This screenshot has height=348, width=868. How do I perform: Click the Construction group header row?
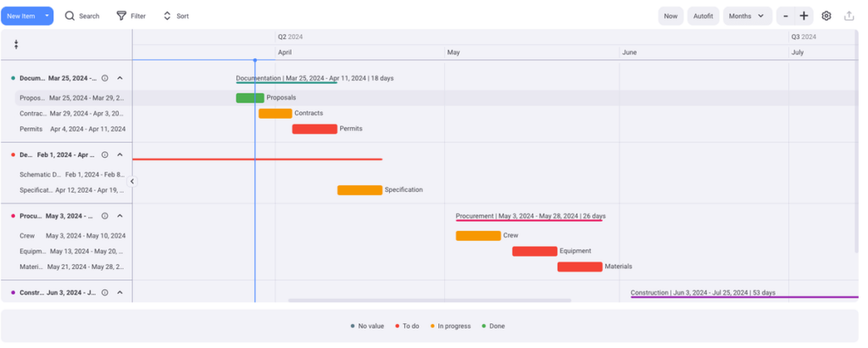[66, 292]
